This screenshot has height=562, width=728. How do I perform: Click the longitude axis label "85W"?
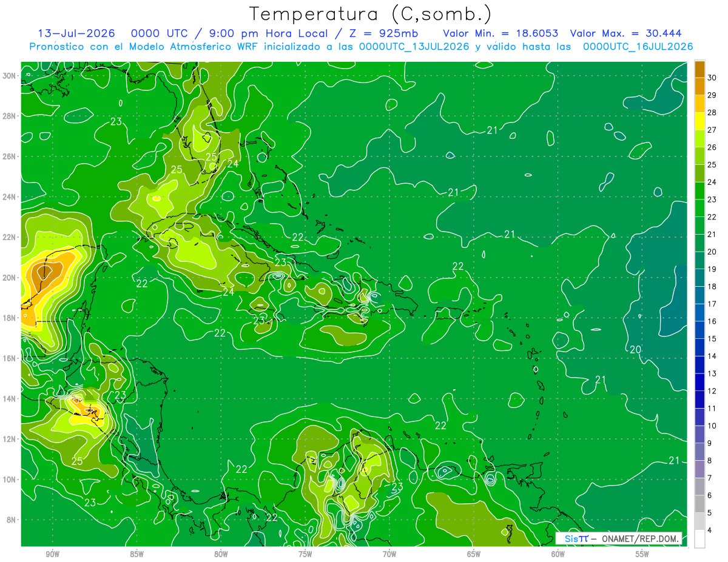click(x=136, y=554)
